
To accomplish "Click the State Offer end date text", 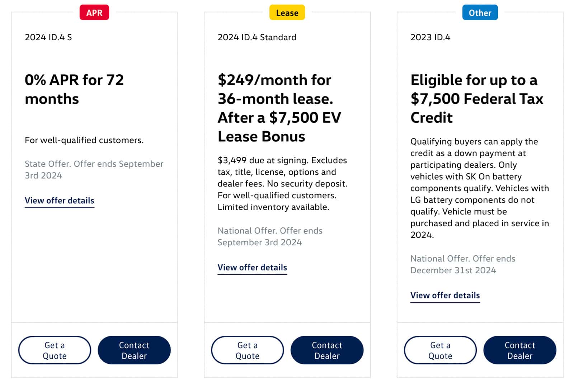I will (94, 169).
